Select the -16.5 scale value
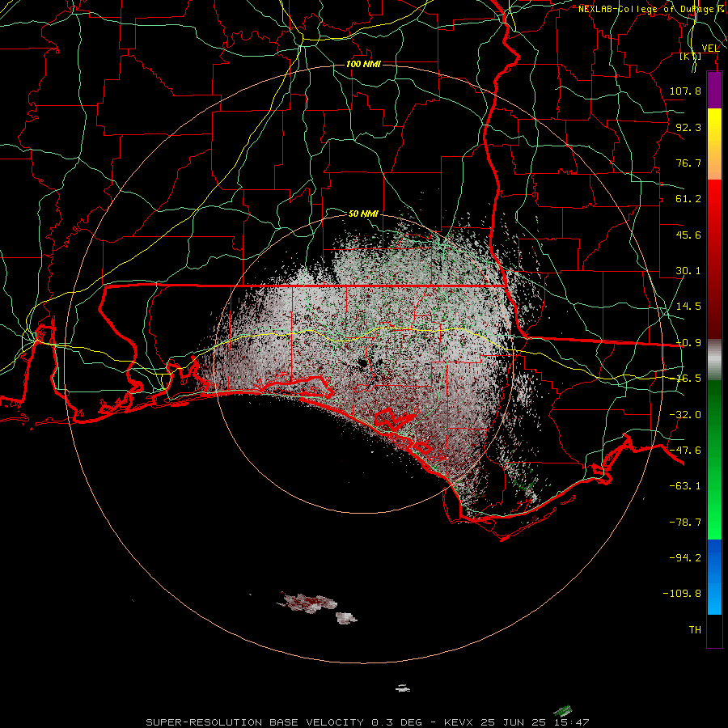728x728 pixels. tap(688, 379)
